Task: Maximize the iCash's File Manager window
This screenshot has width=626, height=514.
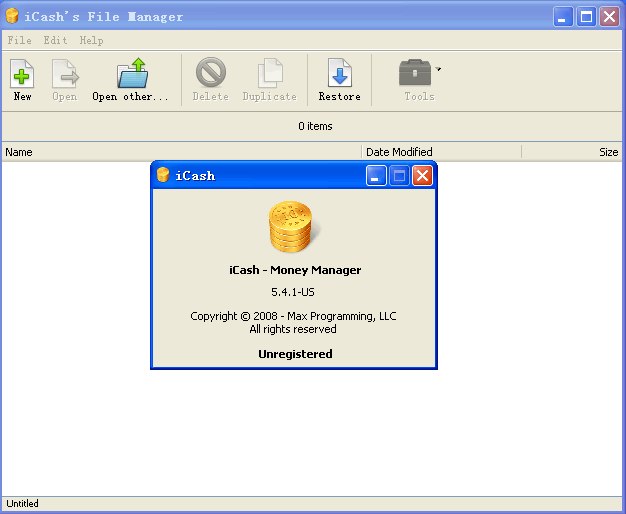Action: pos(586,17)
